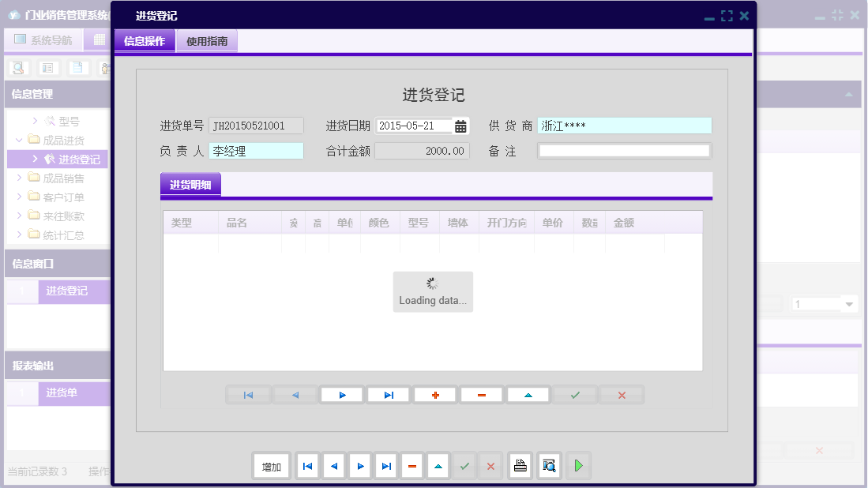This screenshot has width=868, height=488.
Task: Go to first record in the bottom toolbar
Action: coord(307,466)
